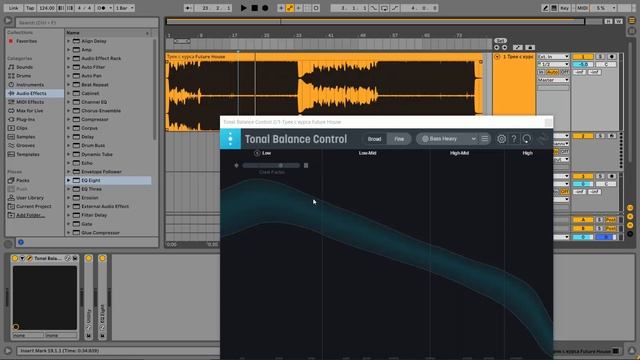Expand the EQ Eight folder
The image size is (640, 360).
point(69,180)
